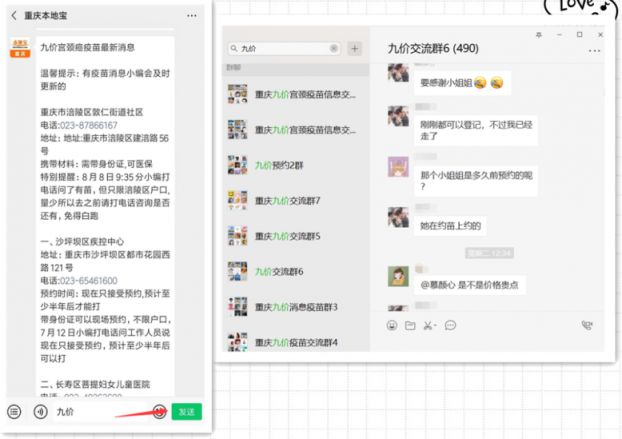This screenshot has height=439, width=622.
Task: Click the 九价预约2群 group avatar
Action: click(238, 165)
